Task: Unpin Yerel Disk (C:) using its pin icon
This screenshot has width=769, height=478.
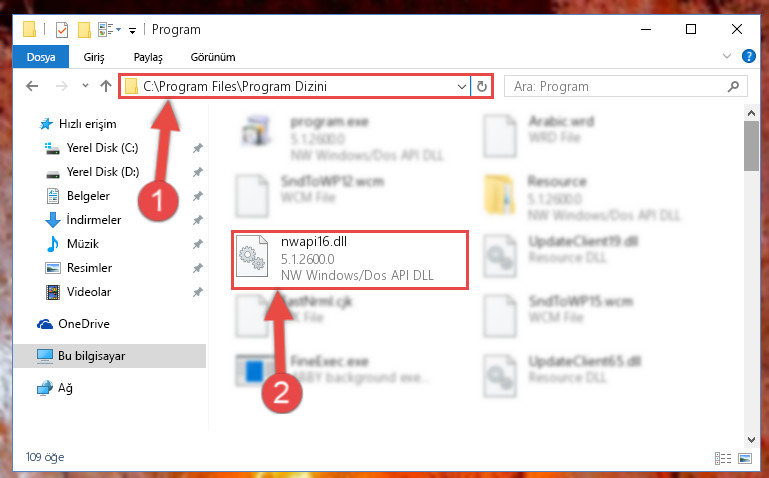Action: (198, 148)
